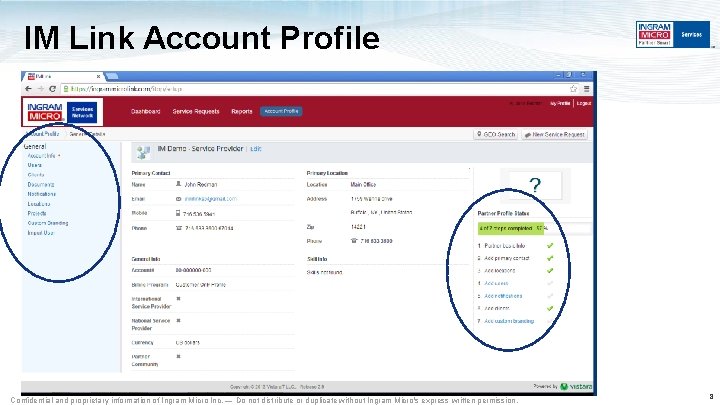Open Clients in the General sidebar
The height and width of the screenshot is (405, 720).
tap(36, 175)
